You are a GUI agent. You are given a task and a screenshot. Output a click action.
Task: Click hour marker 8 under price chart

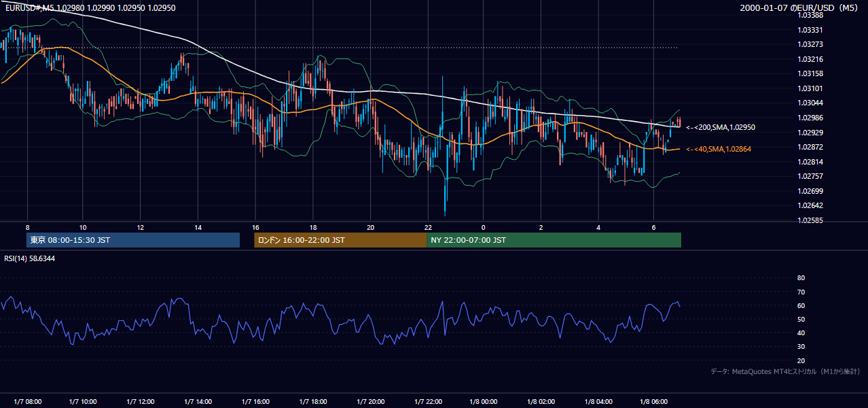pyautogui.click(x=27, y=227)
